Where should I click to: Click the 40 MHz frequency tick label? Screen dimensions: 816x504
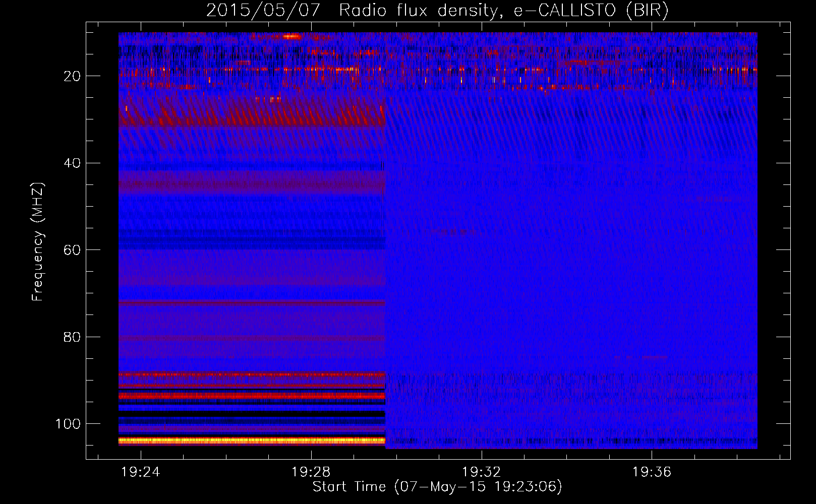(72, 163)
